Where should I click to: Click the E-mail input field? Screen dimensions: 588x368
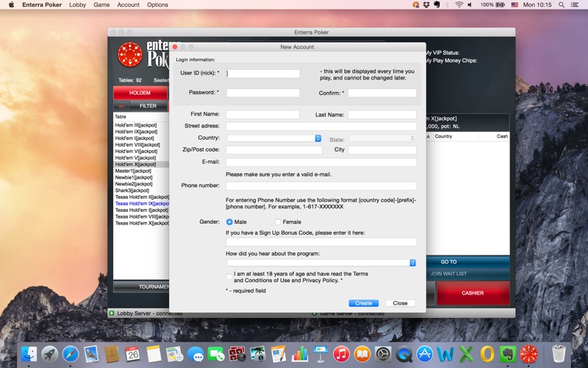[321, 162]
